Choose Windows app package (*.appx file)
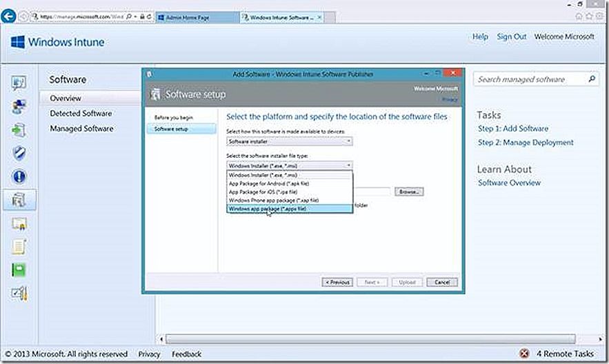The height and width of the screenshot is (364, 609). click(290, 209)
